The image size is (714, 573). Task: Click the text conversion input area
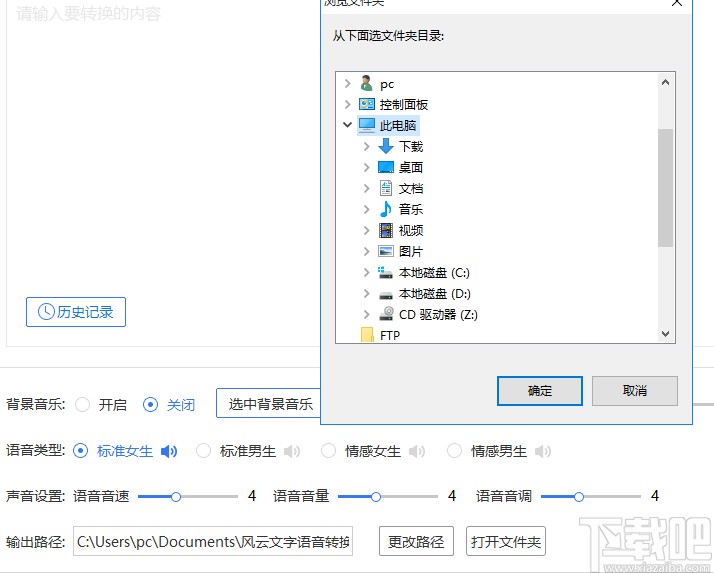163,173
